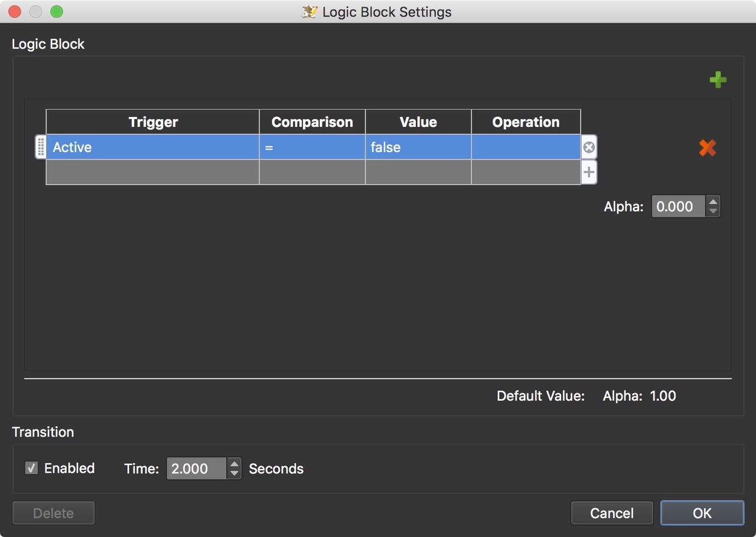756x537 pixels.
Task: Add a new trigger row with plus icon
Action: (589, 173)
